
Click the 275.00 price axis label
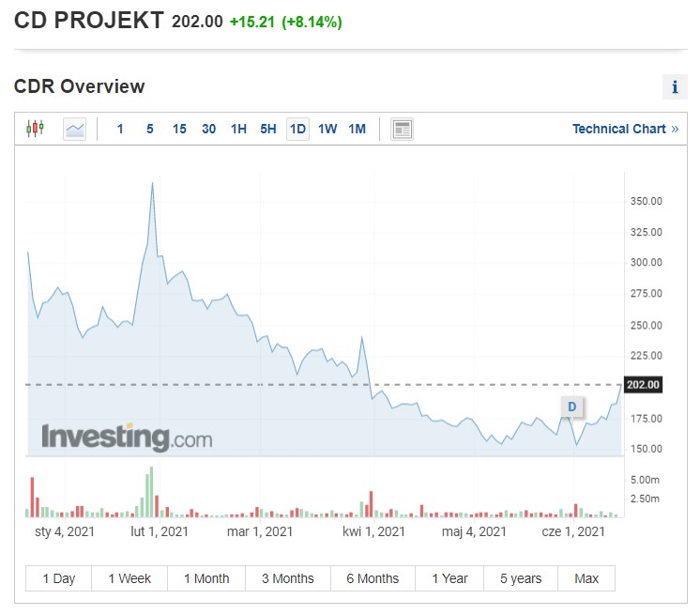[x=646, y=294]
